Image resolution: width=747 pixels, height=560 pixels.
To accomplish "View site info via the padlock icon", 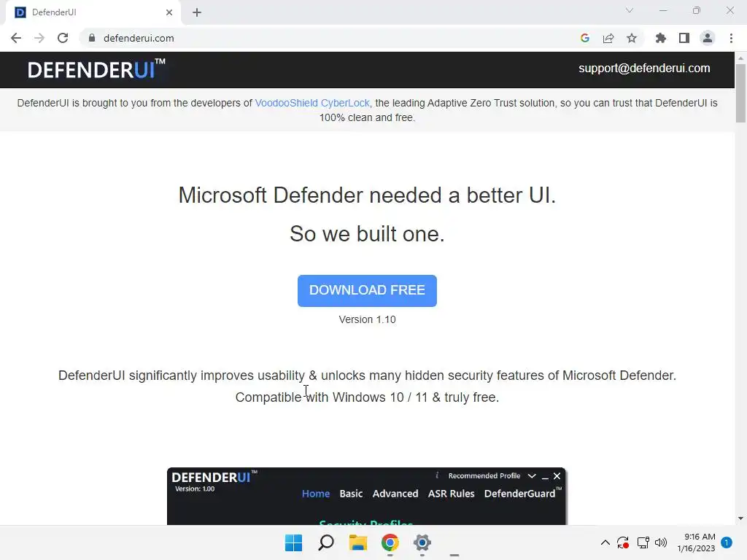I will pyautogui.click(x=92, y=38).
